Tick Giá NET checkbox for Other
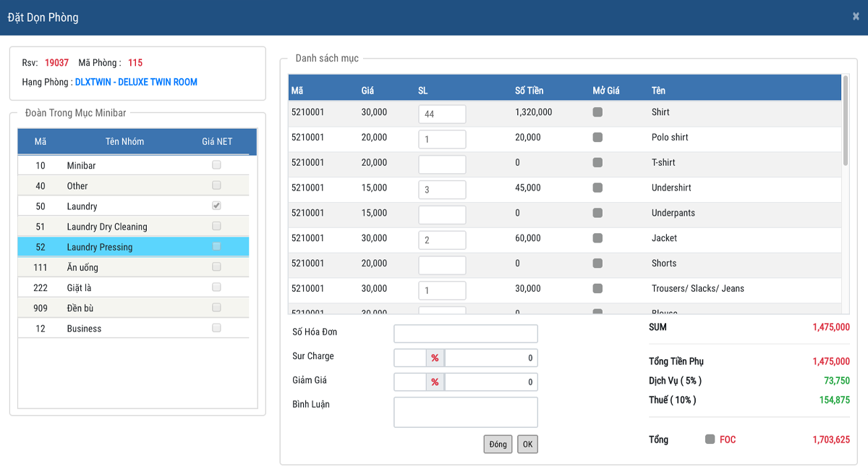Viewport: 868px width, 475px height. pyautogui.click(x=216, y=185)
